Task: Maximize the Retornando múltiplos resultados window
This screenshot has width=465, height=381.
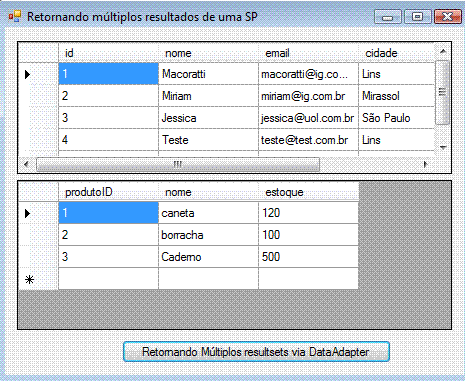Action: (x=417, y=17)
